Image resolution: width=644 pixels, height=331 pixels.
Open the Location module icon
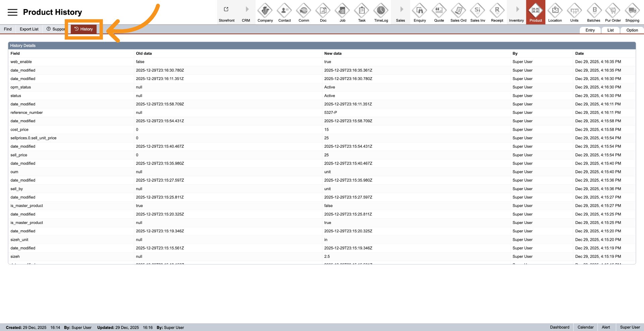coord(555,12)
